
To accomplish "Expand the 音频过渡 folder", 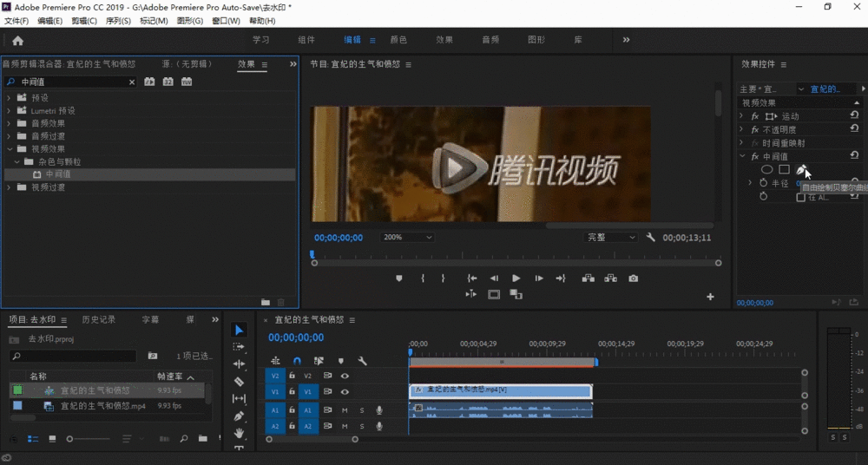I will point(9,135).
